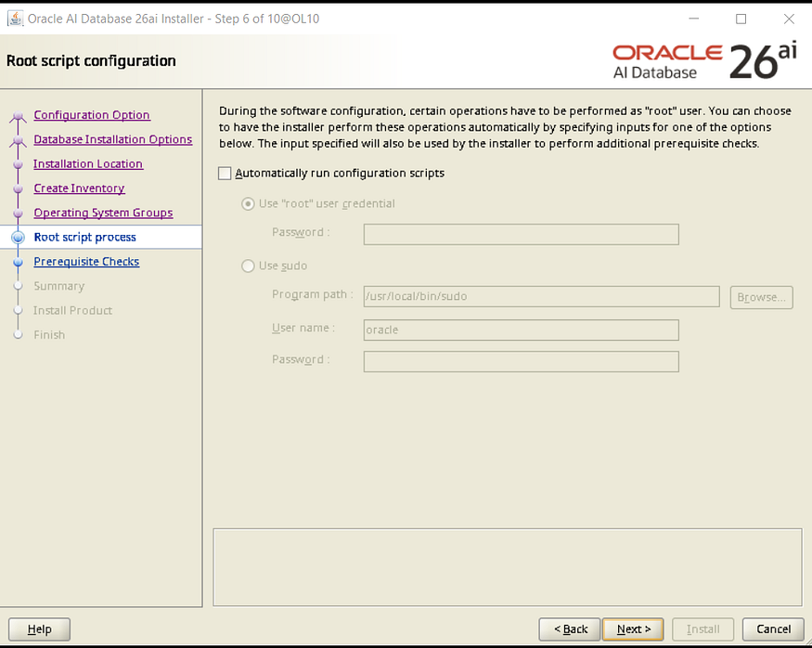Click the Finish step label
Viewport: 812px width, 648px height.
(49, 334)
